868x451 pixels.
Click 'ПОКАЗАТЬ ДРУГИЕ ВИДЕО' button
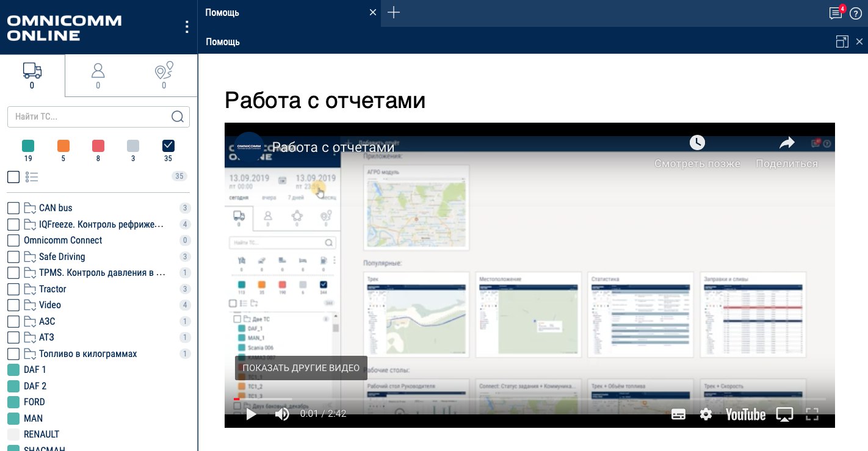click(x=301, y=368)
